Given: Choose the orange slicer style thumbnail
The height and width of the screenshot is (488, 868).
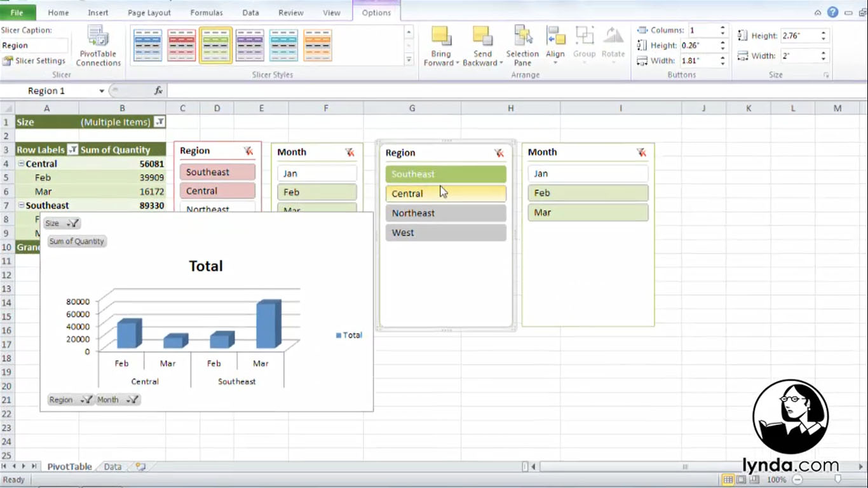Looking at the screenshot, I should (x=318, y=45).
